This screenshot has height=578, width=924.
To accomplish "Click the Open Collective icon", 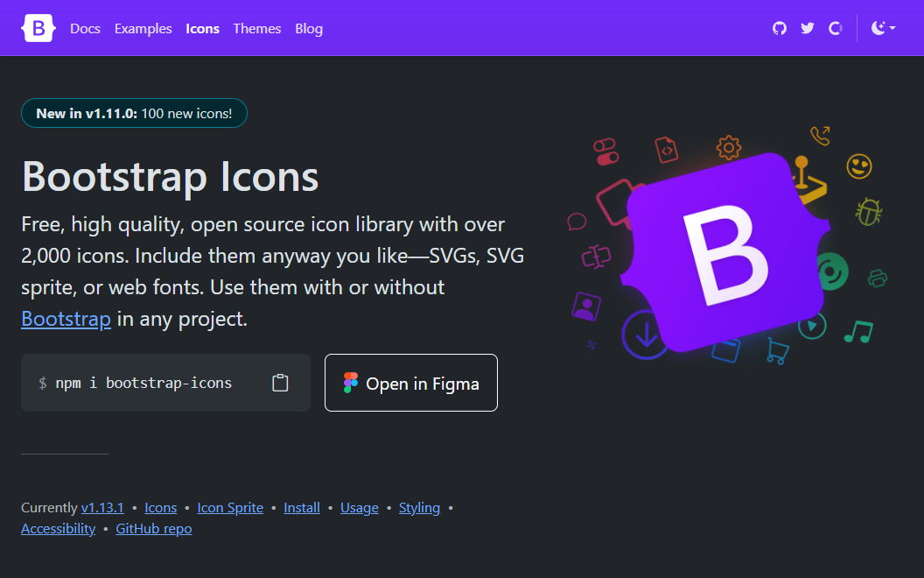I will pyautogui.click(x=836, y=28).
